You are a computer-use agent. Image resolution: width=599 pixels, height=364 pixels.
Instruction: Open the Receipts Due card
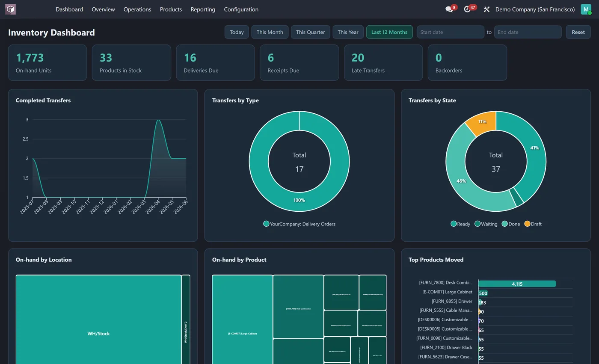click(299, 62)
